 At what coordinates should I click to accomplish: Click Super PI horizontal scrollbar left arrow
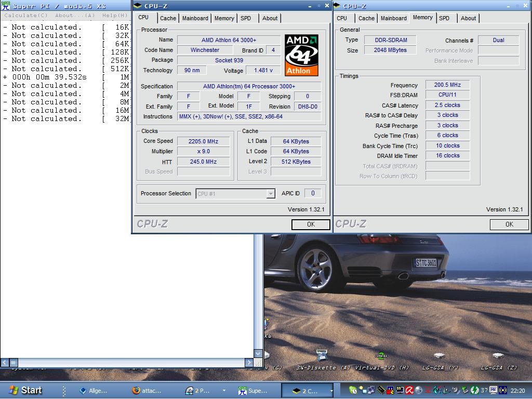(5, 362)
